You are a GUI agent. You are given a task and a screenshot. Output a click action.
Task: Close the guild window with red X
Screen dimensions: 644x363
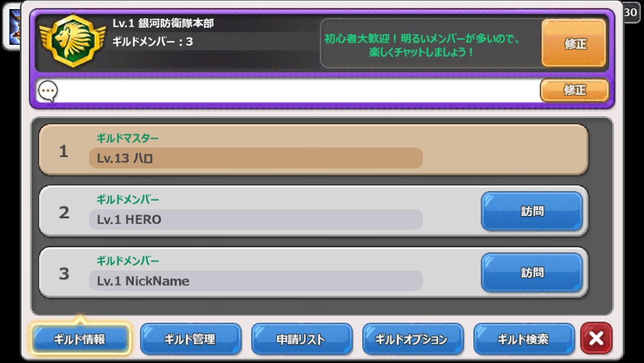pos(596,339)
